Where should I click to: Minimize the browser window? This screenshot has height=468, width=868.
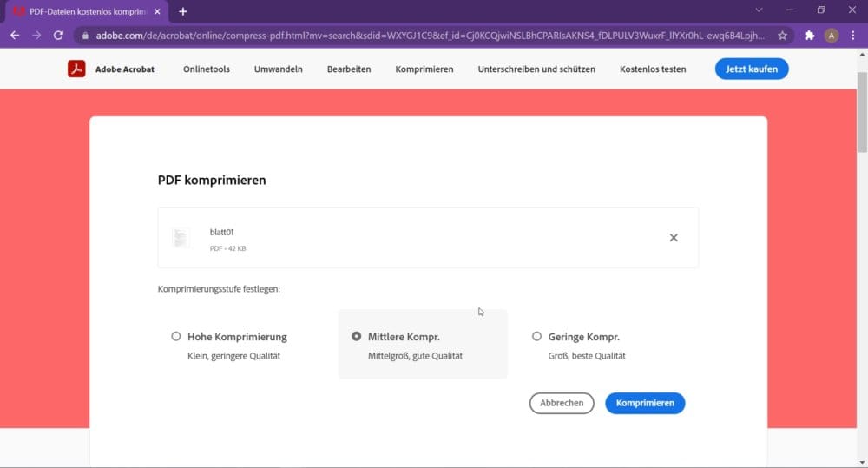(790, 10)
